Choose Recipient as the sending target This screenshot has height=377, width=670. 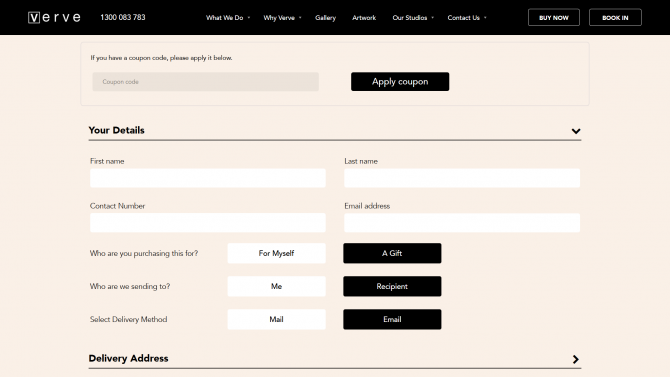click(x=392, y=286)
